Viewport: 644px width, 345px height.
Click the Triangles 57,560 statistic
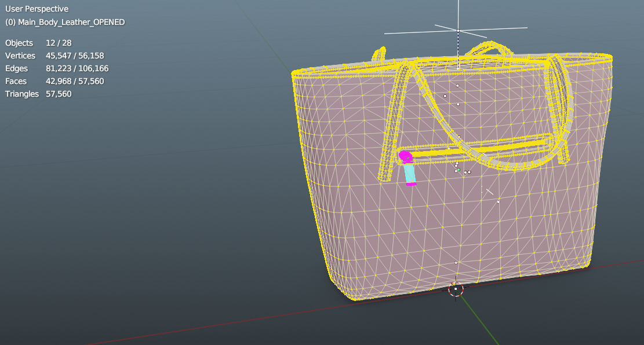click(38, 94)
